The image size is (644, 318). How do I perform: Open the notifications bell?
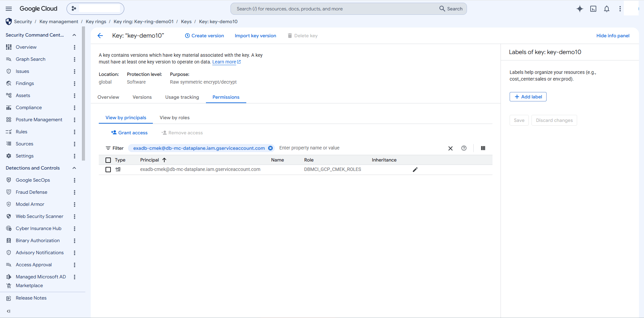coord(607,9)
